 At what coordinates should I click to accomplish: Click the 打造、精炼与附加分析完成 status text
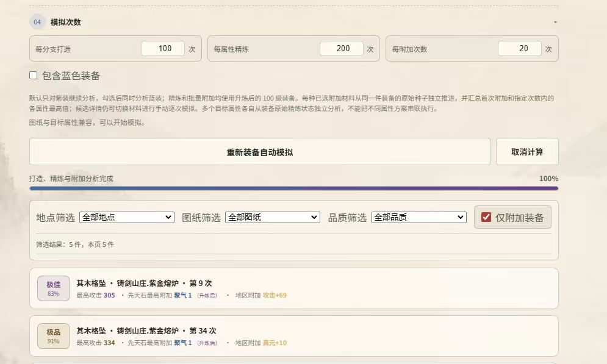(71, 179)
